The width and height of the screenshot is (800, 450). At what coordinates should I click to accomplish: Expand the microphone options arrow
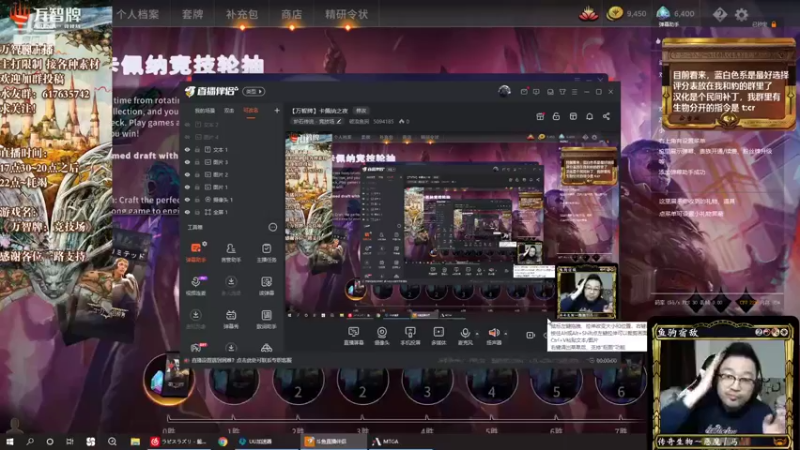(x=477, y=334)
